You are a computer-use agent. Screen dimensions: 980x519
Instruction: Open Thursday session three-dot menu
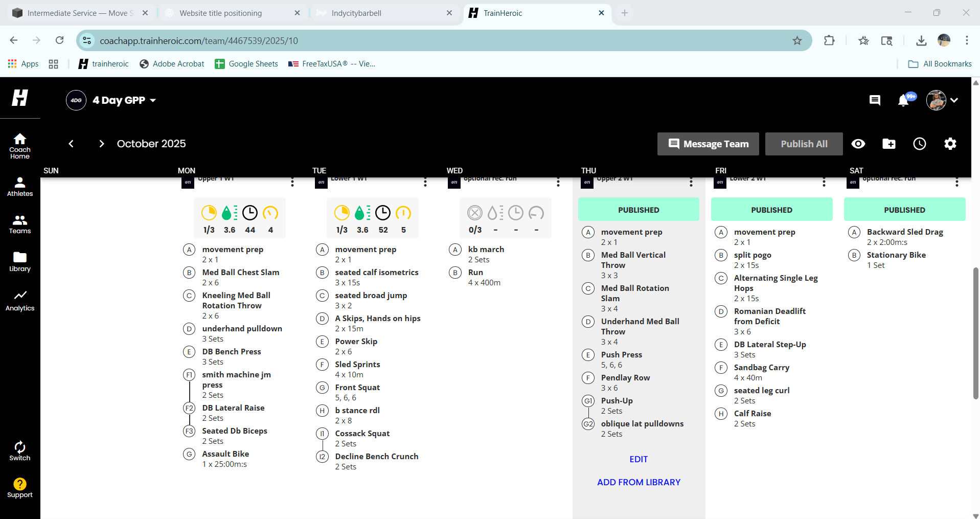click(691, 182)
